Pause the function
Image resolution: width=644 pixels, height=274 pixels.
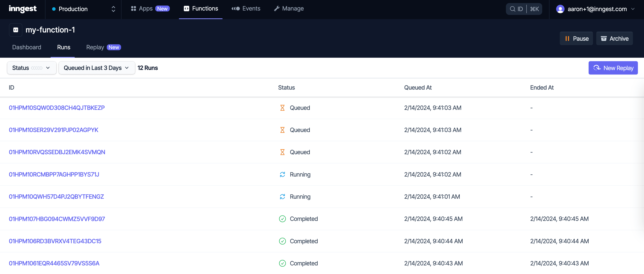[x=576, y=39]
